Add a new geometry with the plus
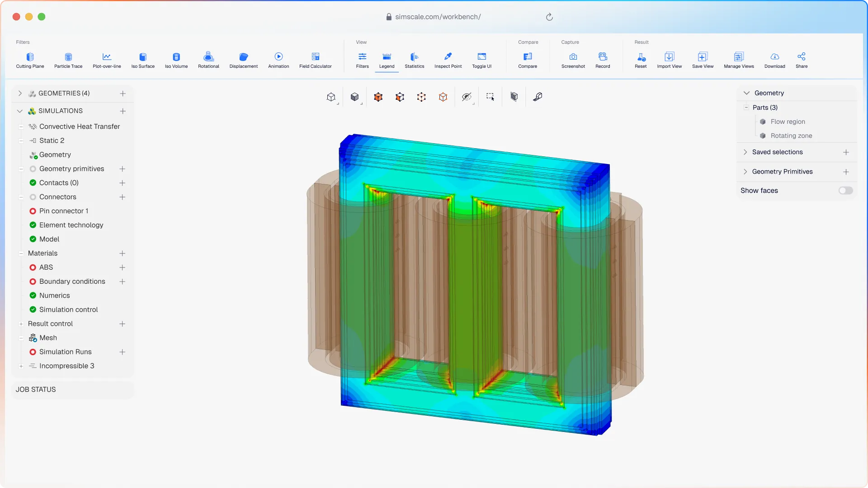The height and width of the screenshot is (488, 868). (x=123, y=94)
